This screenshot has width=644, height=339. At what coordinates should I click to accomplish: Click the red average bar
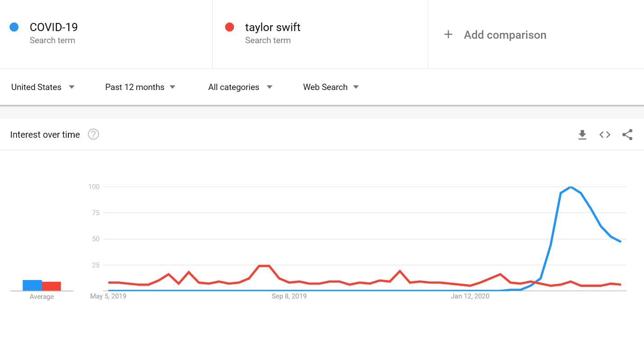click(51, 286)
